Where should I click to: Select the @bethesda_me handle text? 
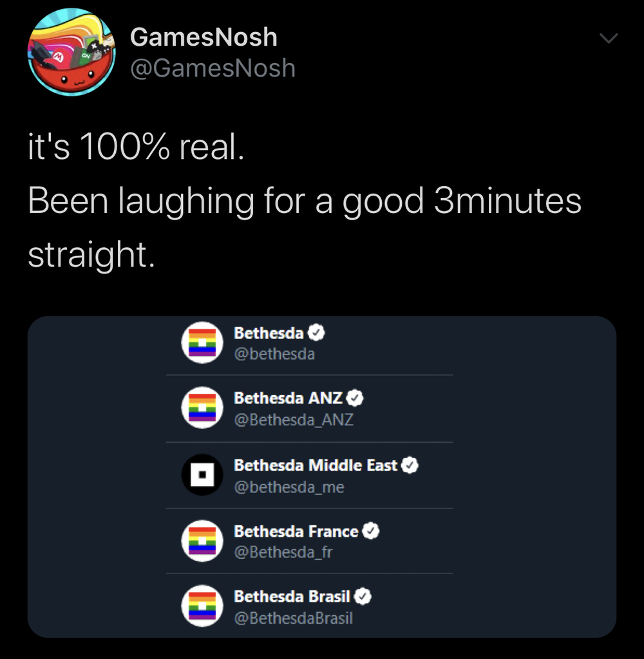(289, 487)
